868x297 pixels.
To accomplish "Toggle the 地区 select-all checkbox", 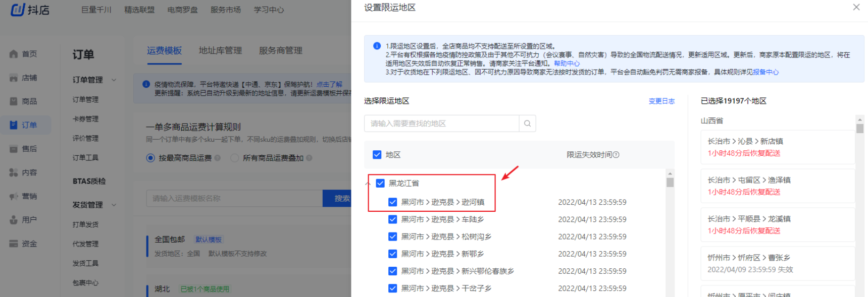I will point(377,155).
